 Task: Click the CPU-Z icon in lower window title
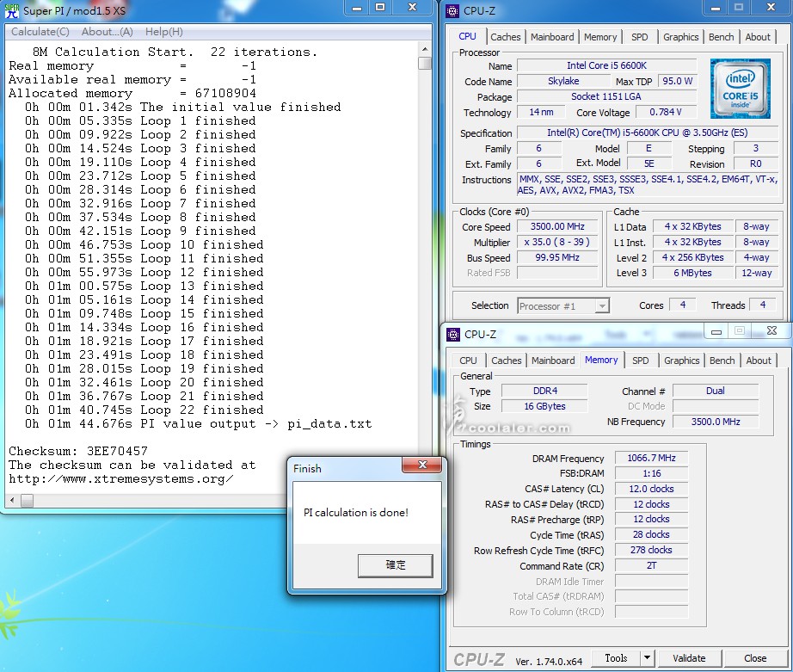pos(453,335)
